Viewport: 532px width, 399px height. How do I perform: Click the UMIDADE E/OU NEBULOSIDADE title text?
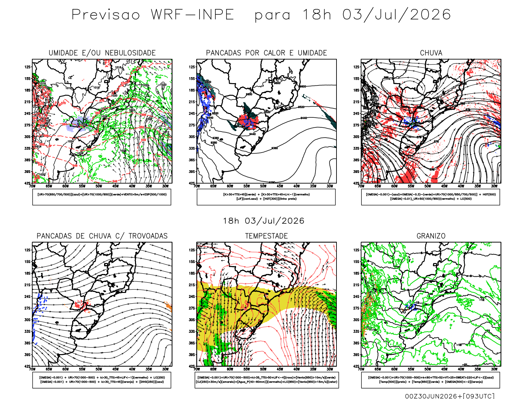[102, 53]
